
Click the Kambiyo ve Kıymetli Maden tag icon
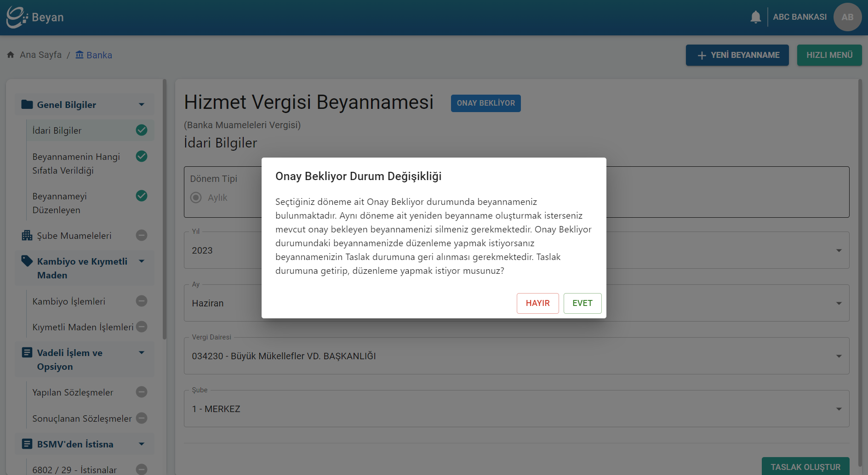point(27,261)
